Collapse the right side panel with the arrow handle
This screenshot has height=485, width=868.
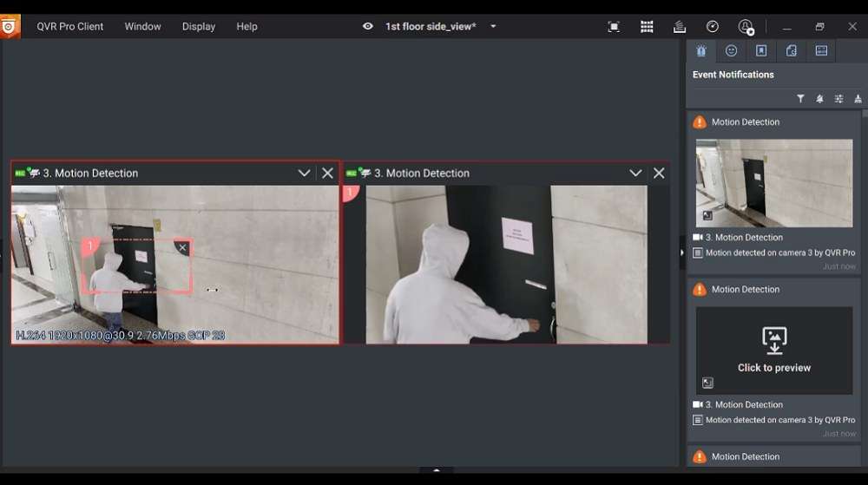click(681, 252)
